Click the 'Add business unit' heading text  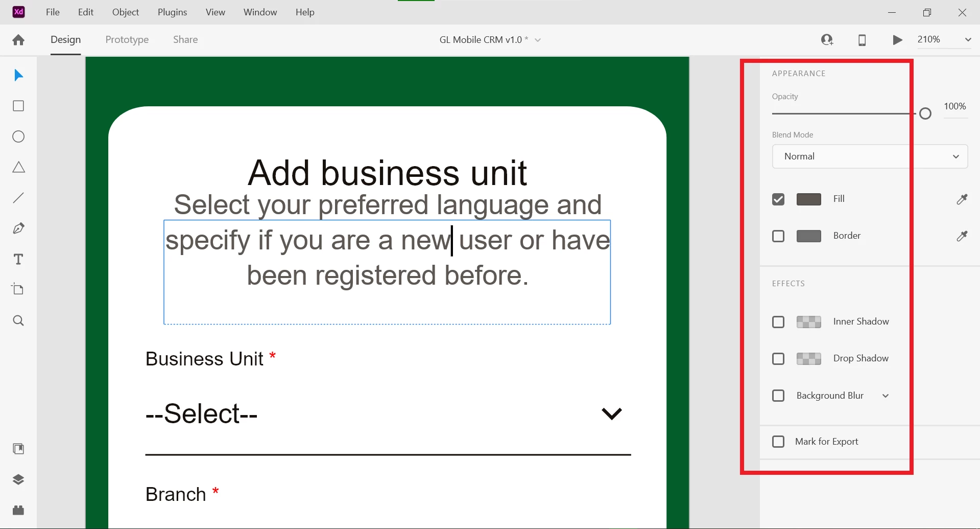pyautogui.click(x=387, y=173)
